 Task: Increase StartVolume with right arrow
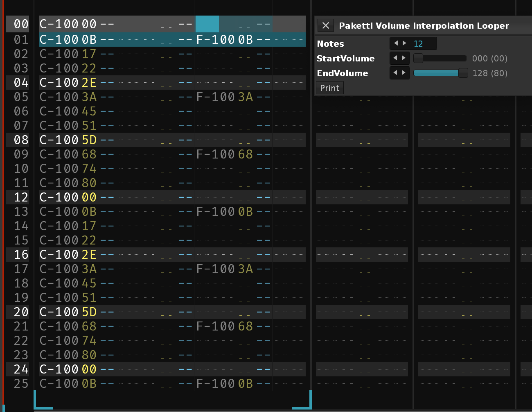[404, 58]
